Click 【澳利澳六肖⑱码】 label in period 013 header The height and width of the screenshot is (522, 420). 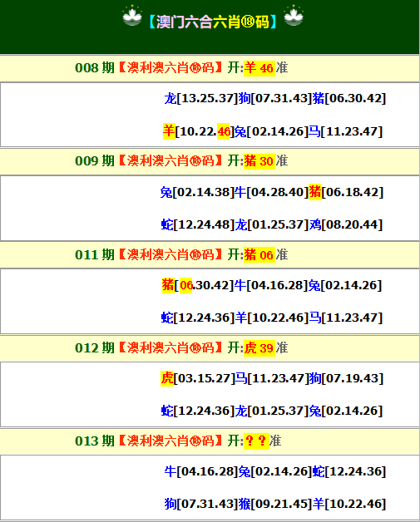tap(170, 441)
